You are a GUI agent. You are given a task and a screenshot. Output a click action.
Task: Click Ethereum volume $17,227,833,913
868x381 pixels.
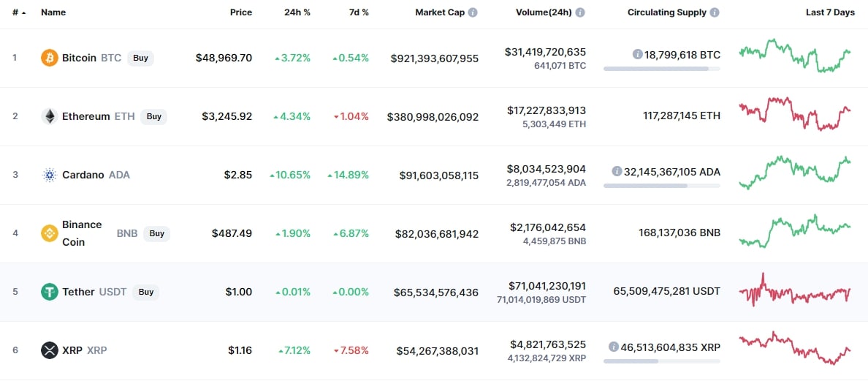(x=547, y=110)
